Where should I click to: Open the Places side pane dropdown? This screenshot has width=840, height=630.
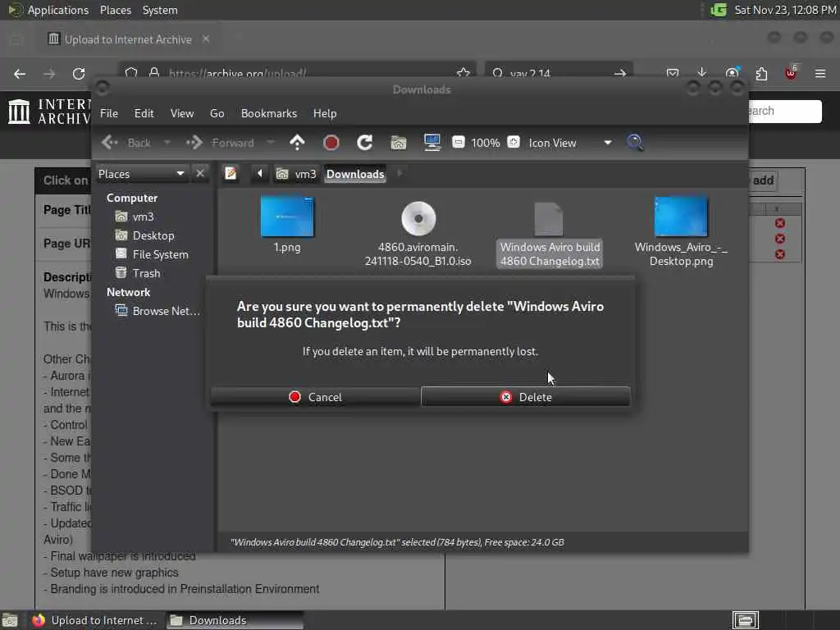[x=141, y=174]
